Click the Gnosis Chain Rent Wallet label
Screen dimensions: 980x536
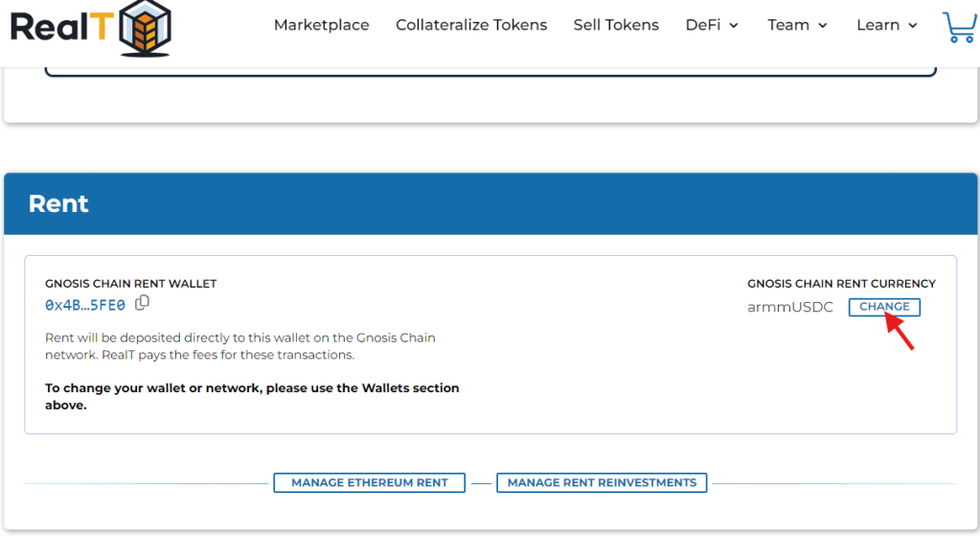click(x=130, y=284)
